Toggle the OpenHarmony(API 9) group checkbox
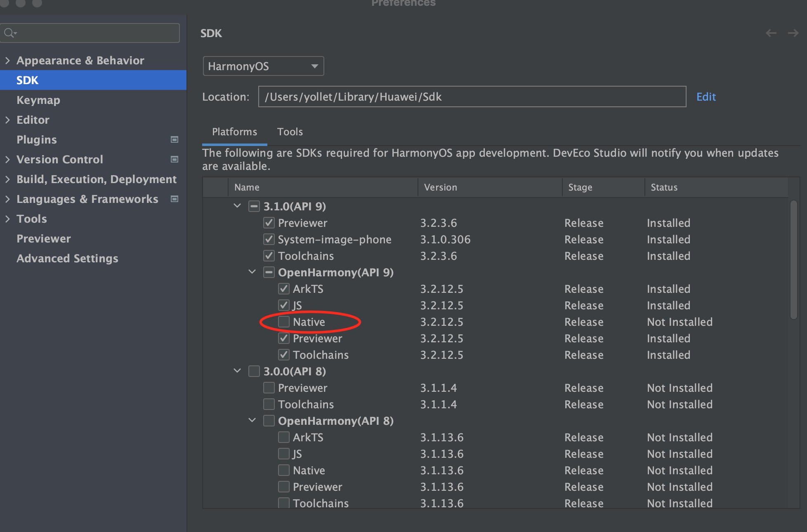Screen dimensions: 807x532 coord(269,272)
